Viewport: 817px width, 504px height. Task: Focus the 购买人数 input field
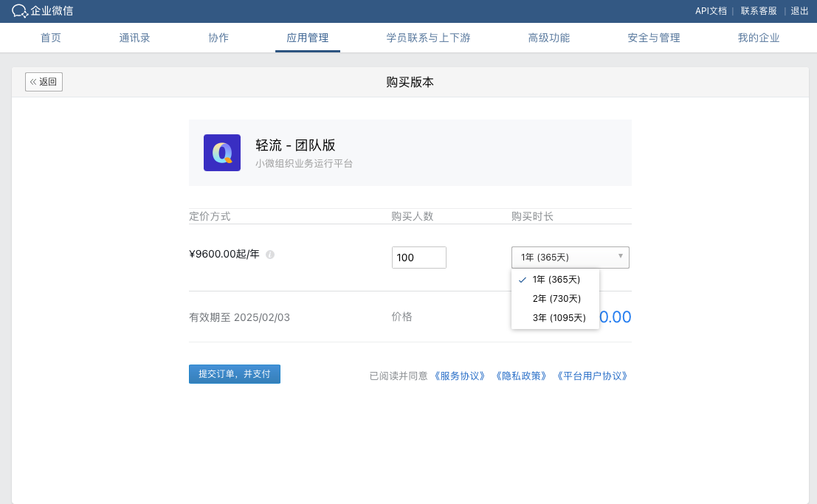coord(419,258)
